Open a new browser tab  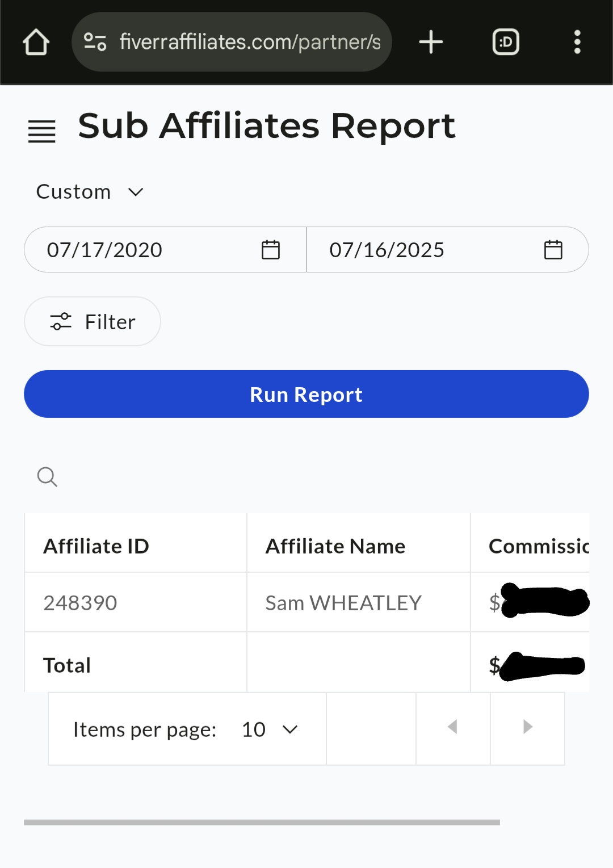point(431,42)
